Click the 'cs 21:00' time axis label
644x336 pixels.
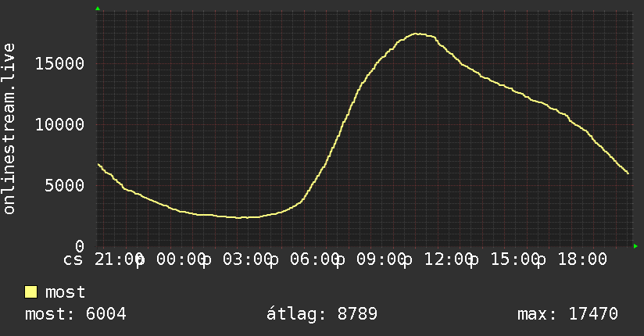point(104,259)
